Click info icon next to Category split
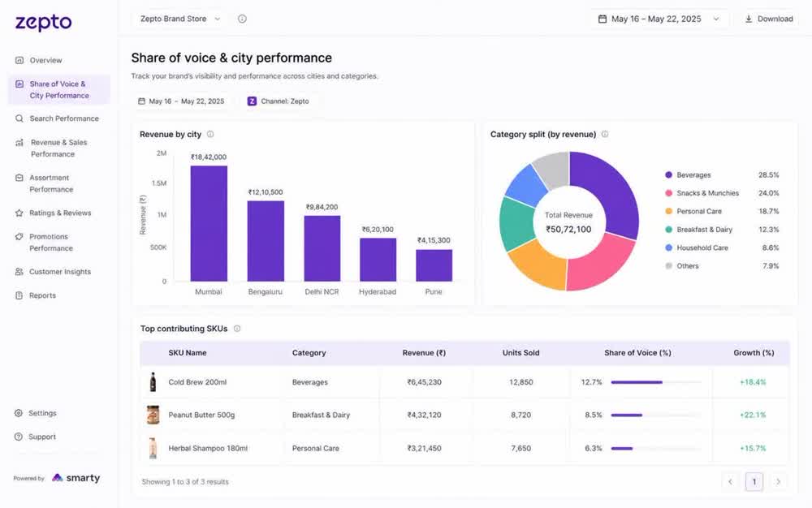812x508 pixels. 605,134
